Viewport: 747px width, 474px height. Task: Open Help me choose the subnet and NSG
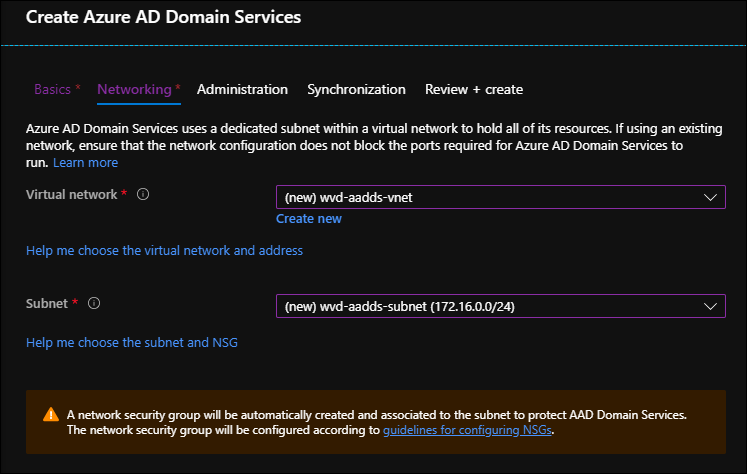coord(132,343)
